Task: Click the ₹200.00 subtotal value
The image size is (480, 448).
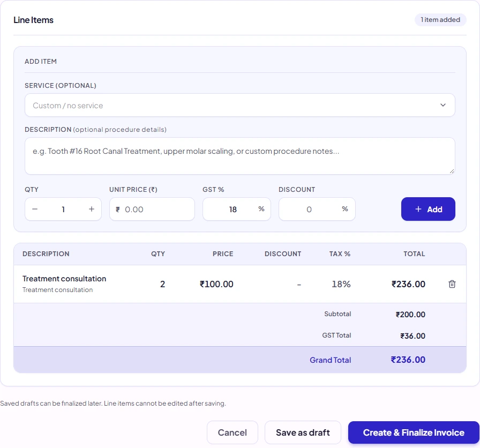Action: (410, 315)
